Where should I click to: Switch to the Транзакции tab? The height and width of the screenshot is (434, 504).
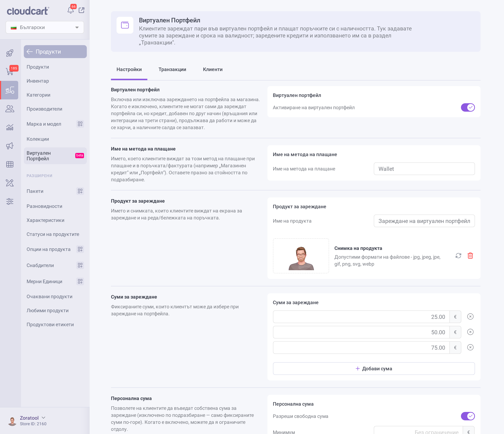click(172, 70)
